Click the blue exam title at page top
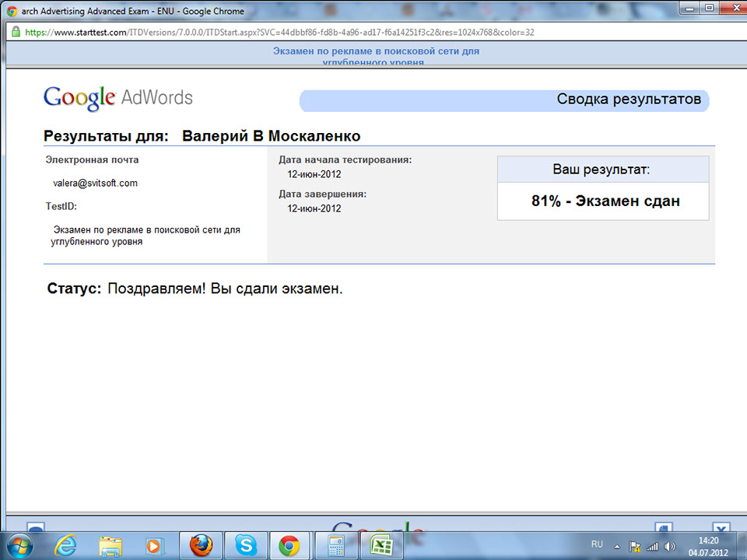 (376, 56)
